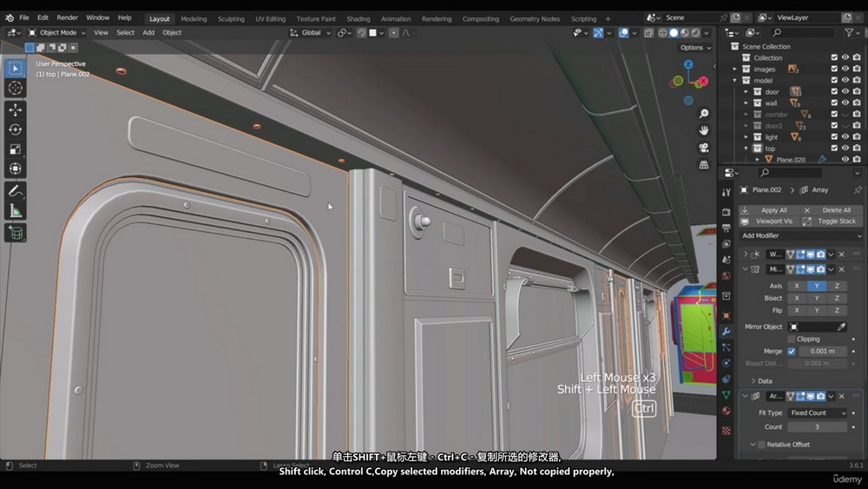Click the viewport zoom magnifier icon

point(704,114)
